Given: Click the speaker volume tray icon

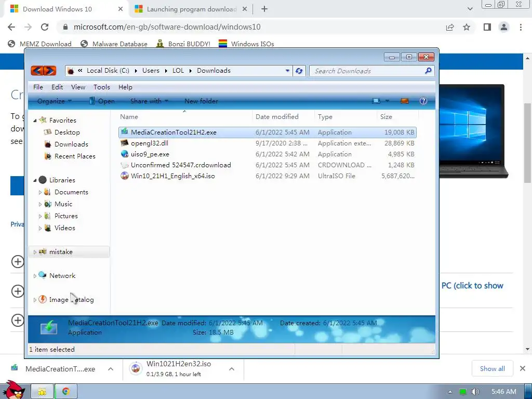Looking at the screenshot, I should tap(475, 392).
